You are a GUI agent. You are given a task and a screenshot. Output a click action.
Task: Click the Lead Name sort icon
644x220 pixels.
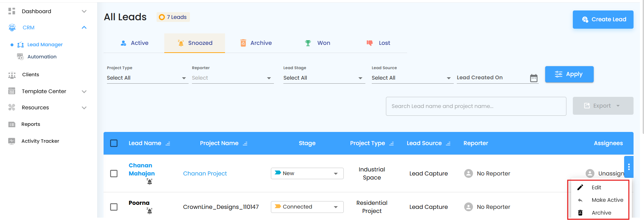click(x=168, y=143)
